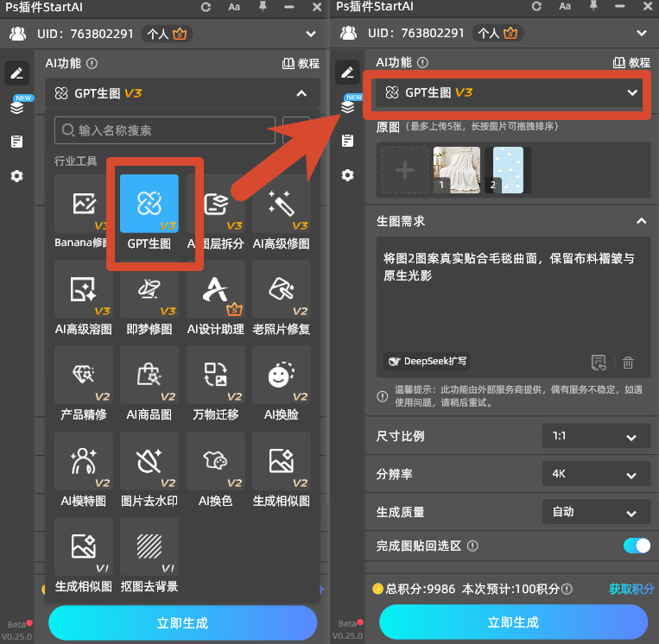659x644 pixels.
Task: Open settings gear in right panel sidebar
Action: (x=347, y=175)
